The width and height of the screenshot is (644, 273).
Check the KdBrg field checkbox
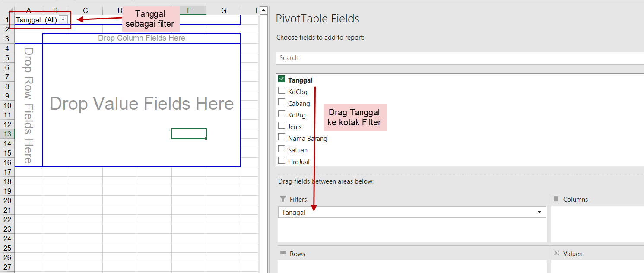point(282,114)
